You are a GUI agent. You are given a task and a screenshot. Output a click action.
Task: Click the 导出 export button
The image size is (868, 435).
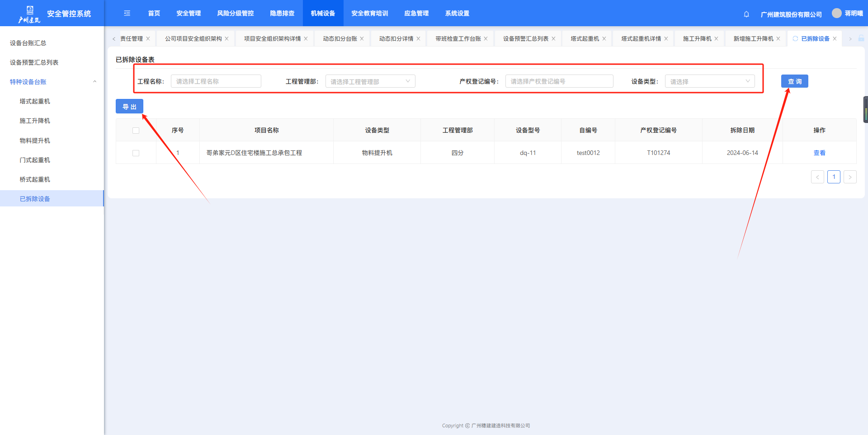click(129, 107)
